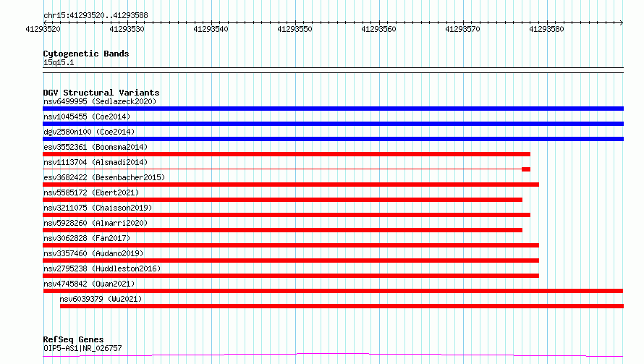Click ruler position 41293540
Screen dimensions: 644x364
(x=211, y=29)
